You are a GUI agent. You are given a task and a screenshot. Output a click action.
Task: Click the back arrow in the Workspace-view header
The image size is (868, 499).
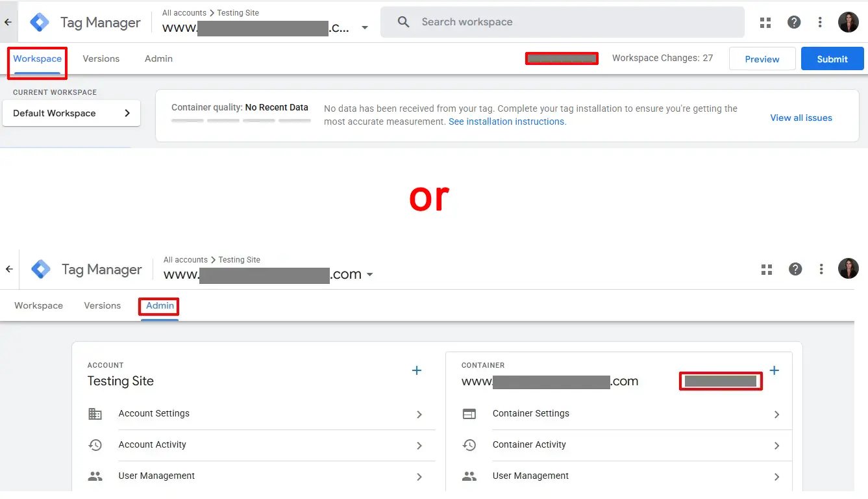pyautogui.click(x=8, y=22)
